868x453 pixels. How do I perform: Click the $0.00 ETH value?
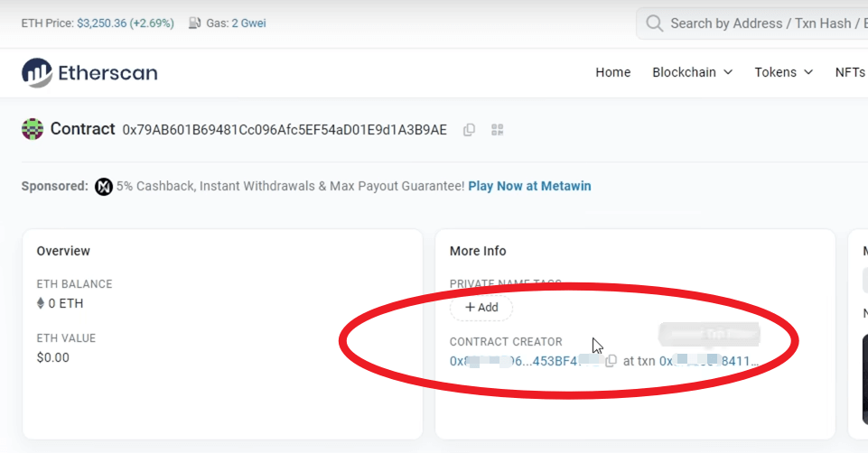[53, 358]
